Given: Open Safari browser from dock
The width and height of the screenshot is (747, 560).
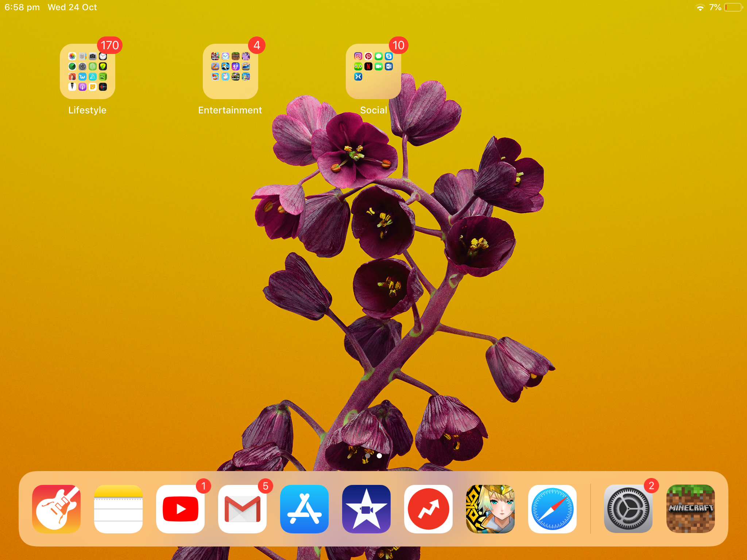Looking at the screenshot, I should coord(552,509).
